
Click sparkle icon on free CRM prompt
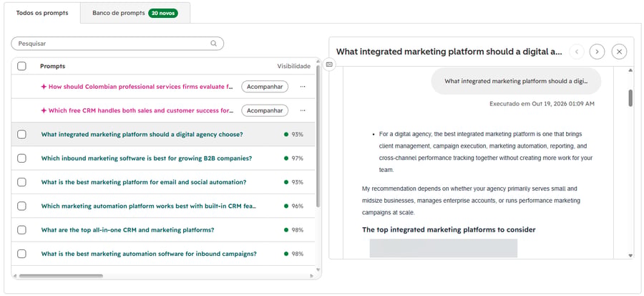tap(44, 110)
